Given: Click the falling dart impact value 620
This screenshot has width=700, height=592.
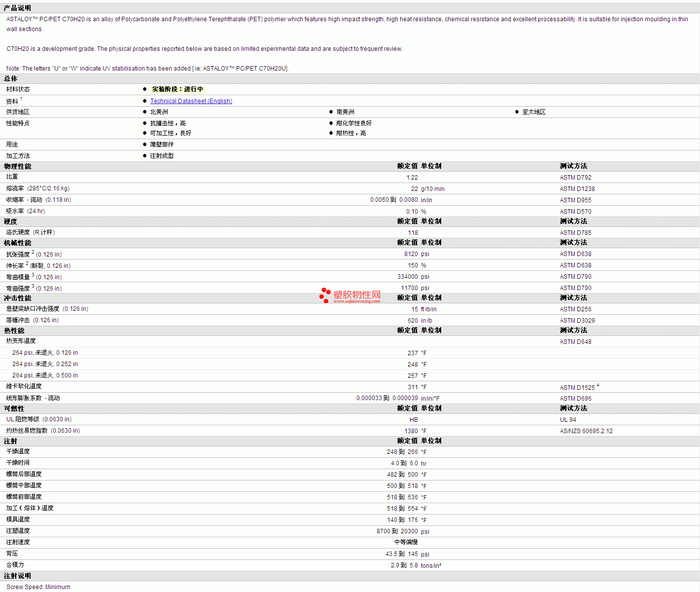Looking at the screenshot, I should [x=413, y=321].
